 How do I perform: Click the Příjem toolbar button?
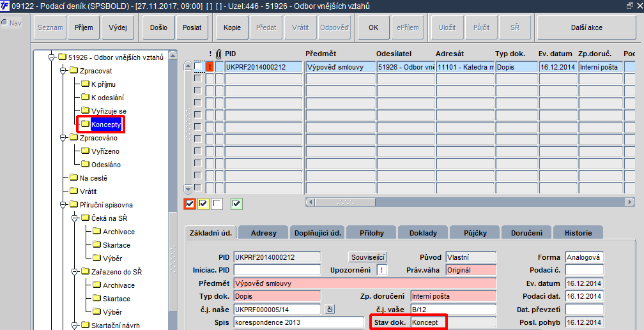84,27
